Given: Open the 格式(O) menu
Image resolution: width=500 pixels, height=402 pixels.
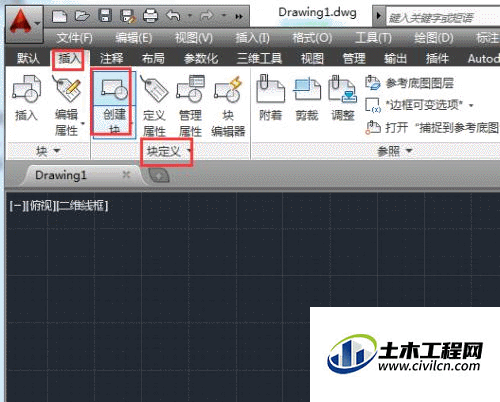Looking at the screenshot, I should pyautogui.click(x=312, y=38).
